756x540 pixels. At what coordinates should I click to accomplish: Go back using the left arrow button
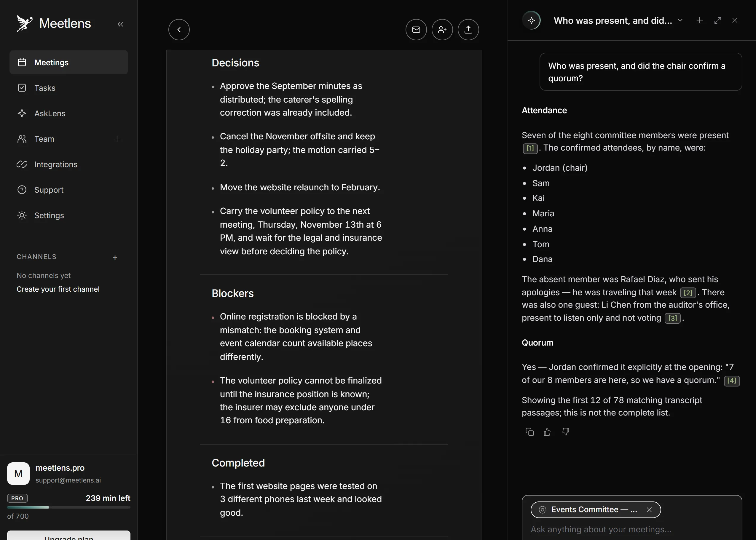tap(179, 30)
